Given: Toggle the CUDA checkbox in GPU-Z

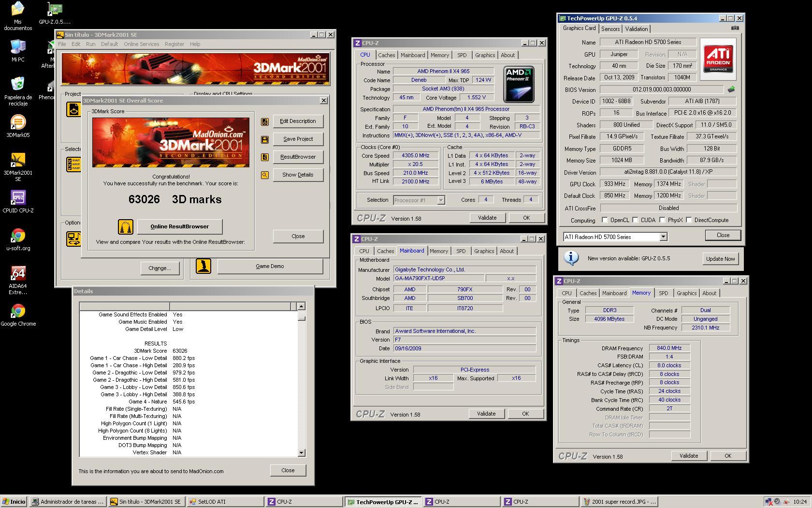Looking at the screenshot, I should (x=635, y=220).
